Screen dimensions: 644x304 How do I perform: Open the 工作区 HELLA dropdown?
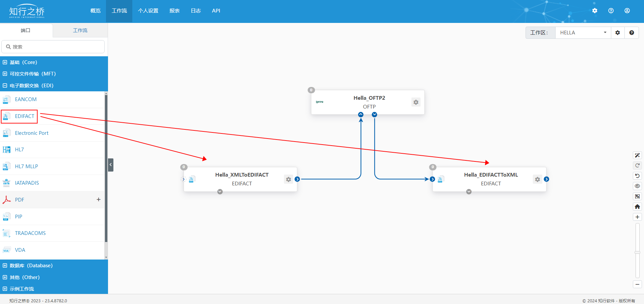pyautogui.click(x=583, y=33)
